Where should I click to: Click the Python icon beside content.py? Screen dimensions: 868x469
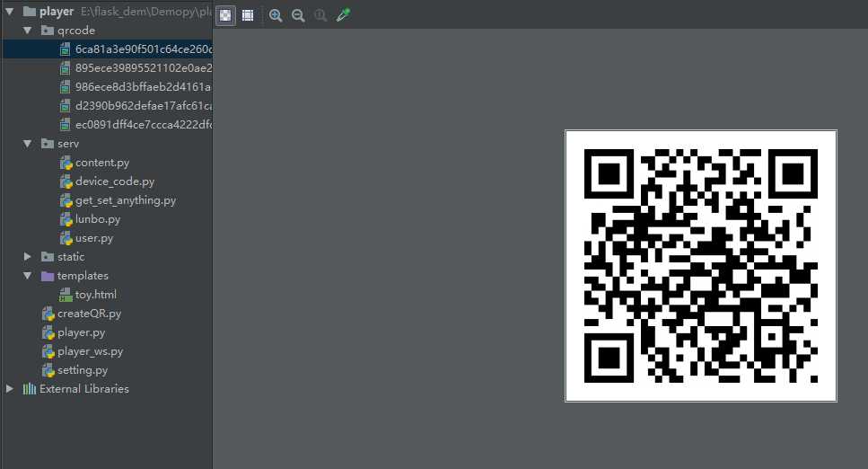(66, 163)
